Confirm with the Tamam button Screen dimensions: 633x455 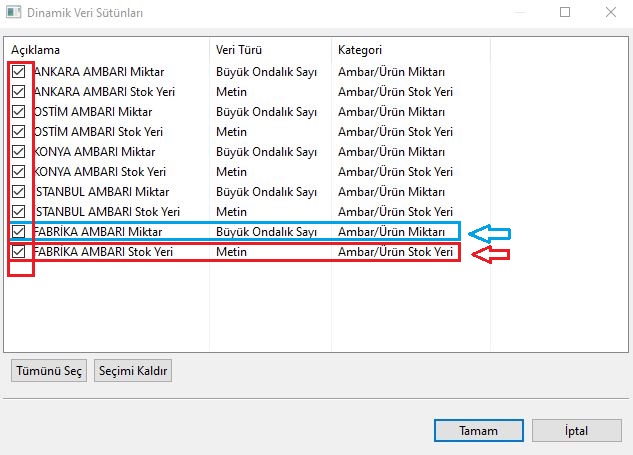pos(478,430)
